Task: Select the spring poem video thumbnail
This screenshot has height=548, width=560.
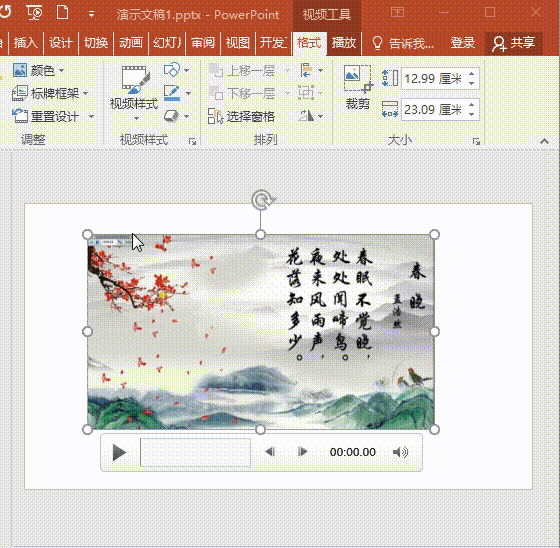Action: 261,332
